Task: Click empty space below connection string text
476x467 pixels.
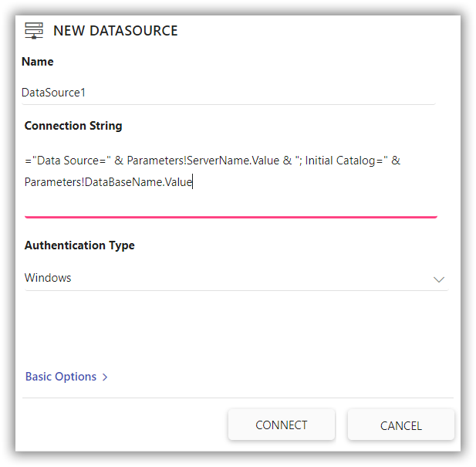Action: (231, 202)
